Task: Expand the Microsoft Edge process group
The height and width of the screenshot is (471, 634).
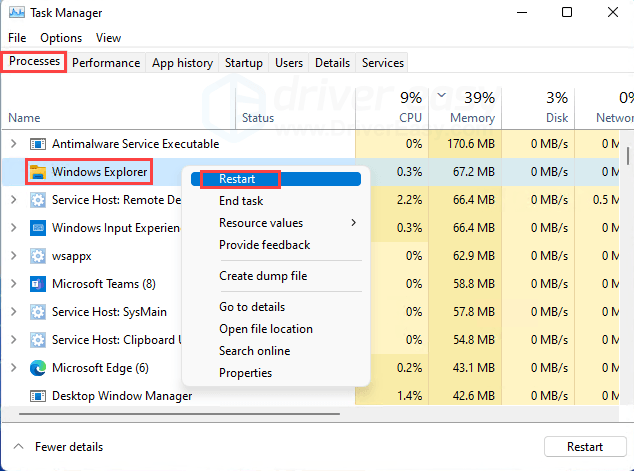Action: (x=13, y=368)
